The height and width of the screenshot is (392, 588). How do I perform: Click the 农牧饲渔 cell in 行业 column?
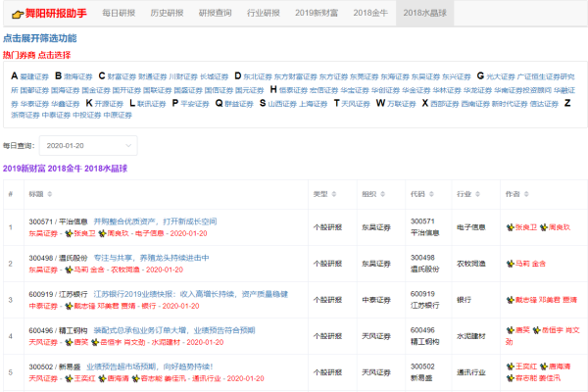[471, 264]
